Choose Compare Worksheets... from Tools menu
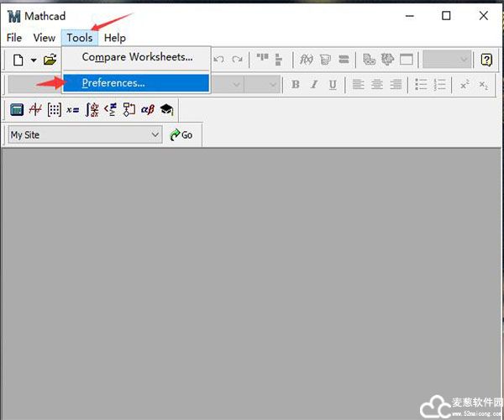The height and width of the screenshot is (420, 504). point(137,57)
